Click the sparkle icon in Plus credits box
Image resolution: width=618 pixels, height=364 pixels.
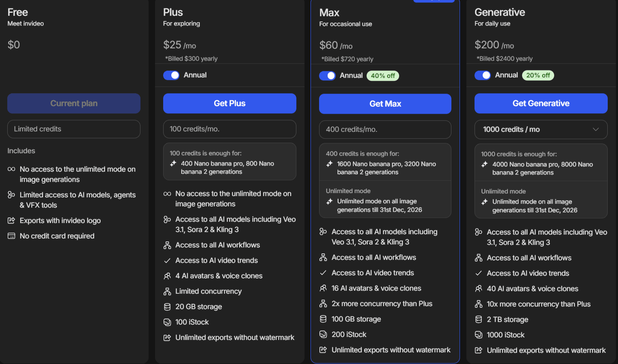pyautogui.click(x=173, y=164)
